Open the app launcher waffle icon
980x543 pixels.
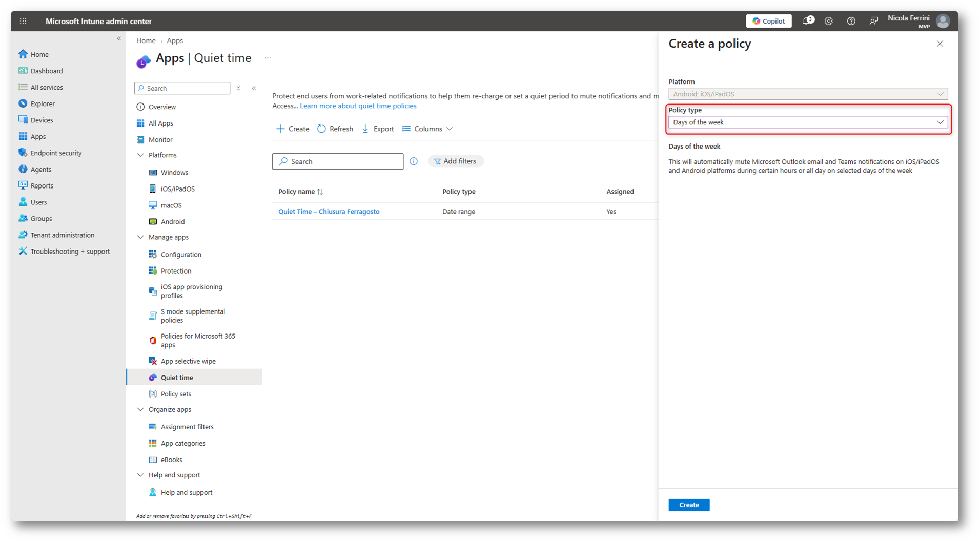(23, 21)
